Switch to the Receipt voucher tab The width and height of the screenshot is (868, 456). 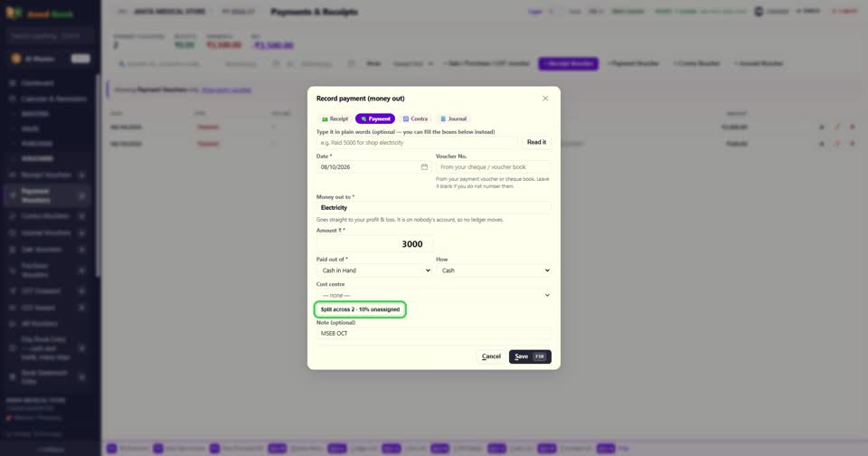point(335,119)
